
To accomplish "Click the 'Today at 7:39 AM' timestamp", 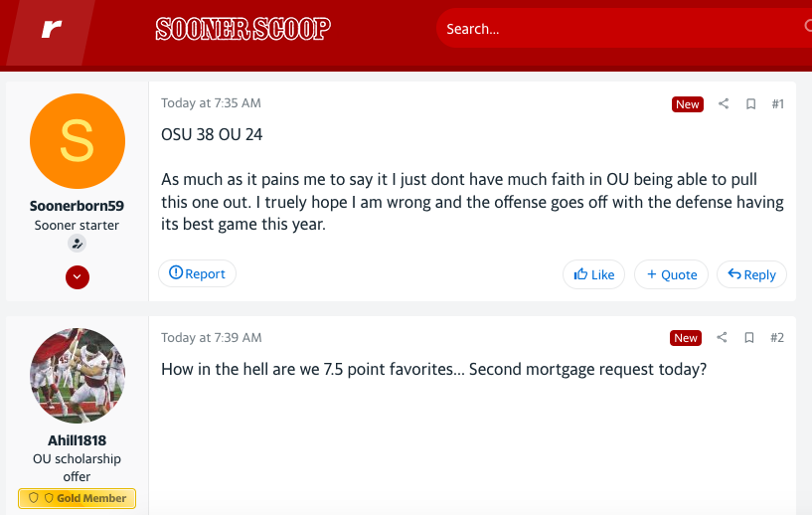I will 212,337.
